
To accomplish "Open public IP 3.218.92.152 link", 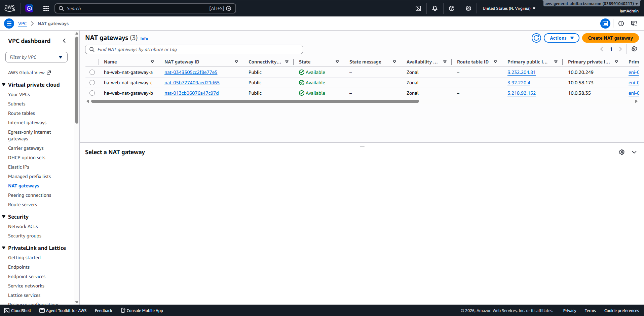I will tap(522, 93).
